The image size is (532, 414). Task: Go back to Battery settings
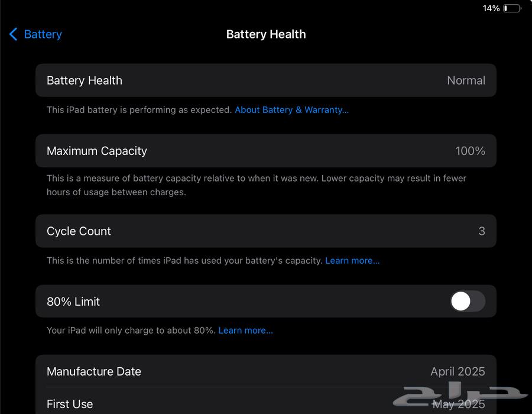click(x=43, y=34)
